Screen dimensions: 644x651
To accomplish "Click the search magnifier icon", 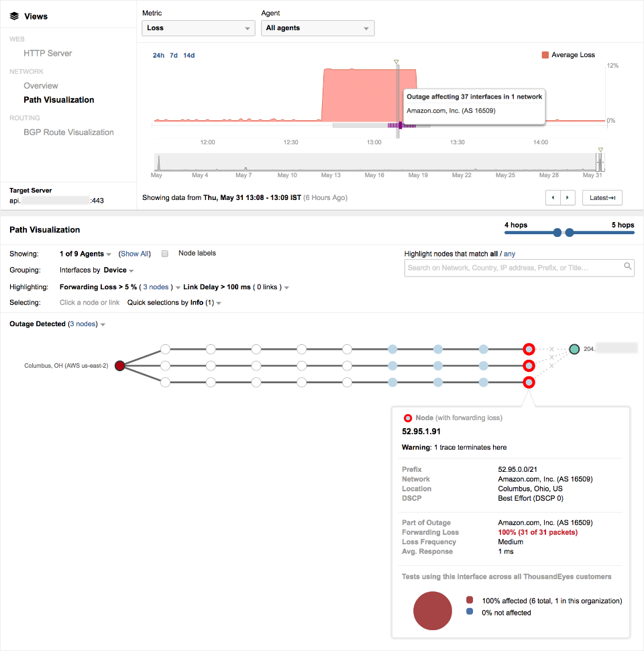I will 628,267.
